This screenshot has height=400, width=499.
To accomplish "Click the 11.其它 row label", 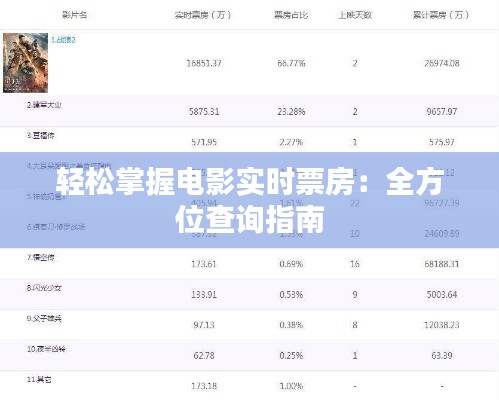I will pos(39,379).
